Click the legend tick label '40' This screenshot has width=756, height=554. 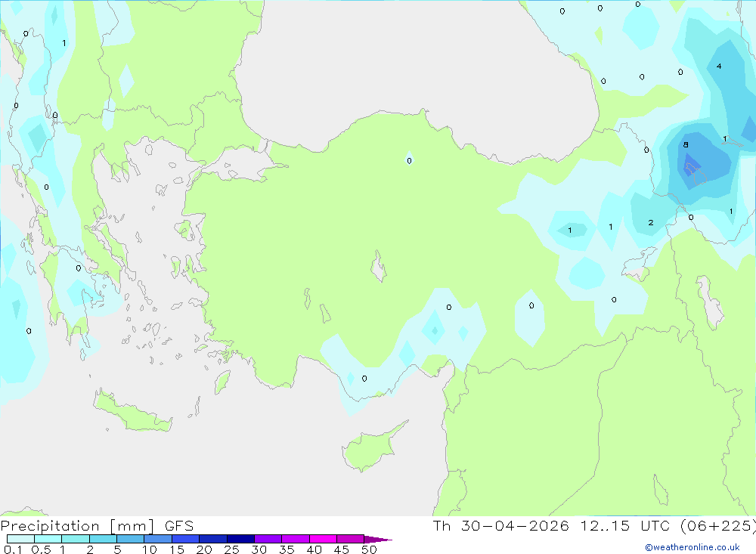point(314,549)
